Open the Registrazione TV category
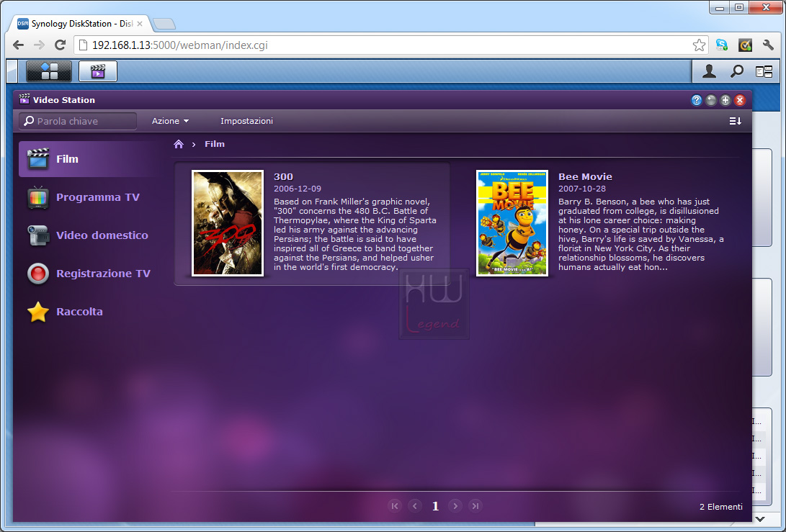This screenshot has height=532, width=786. (89, 273)
